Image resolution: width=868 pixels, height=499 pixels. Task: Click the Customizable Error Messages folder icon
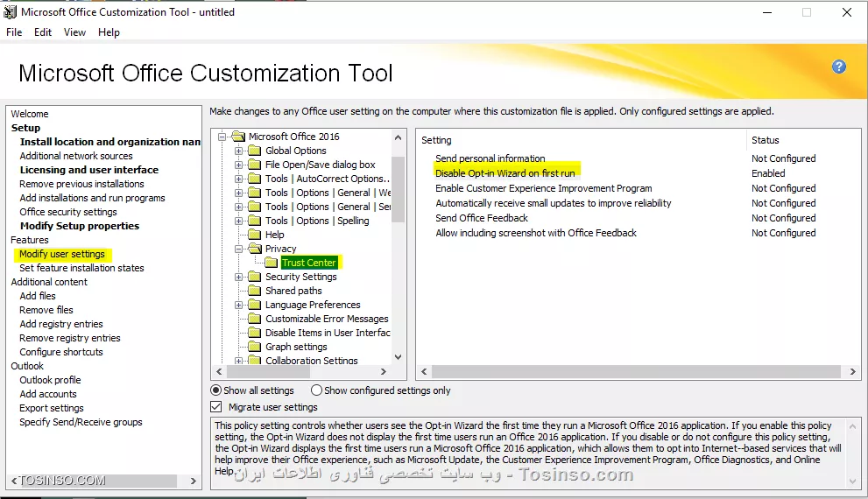pos(255,319)
